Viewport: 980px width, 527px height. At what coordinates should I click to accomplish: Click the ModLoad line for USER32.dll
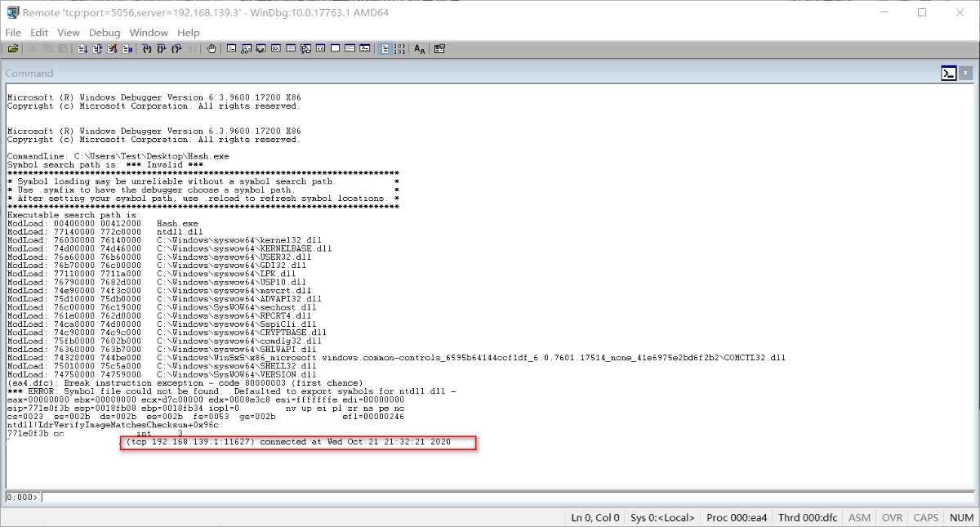[x=159, y=257]
